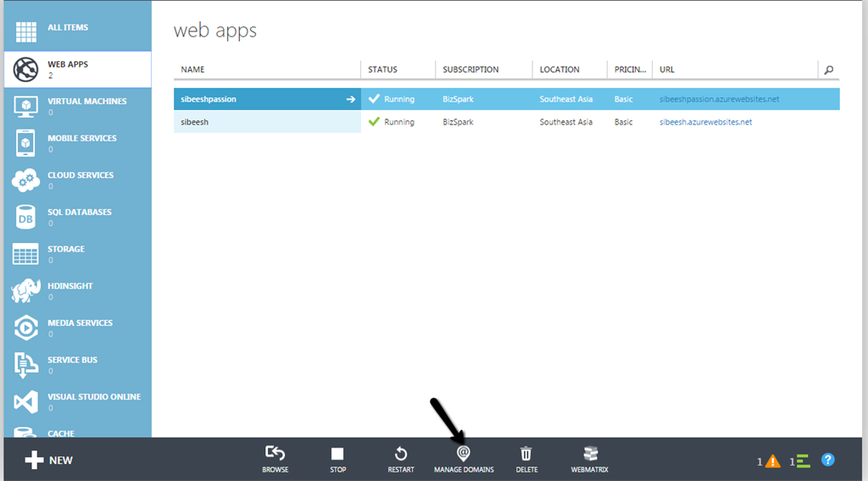The width and height of the screenshot is (868, 481).
Task: Sort table by Subscription column header
Action: pos(470,69)
